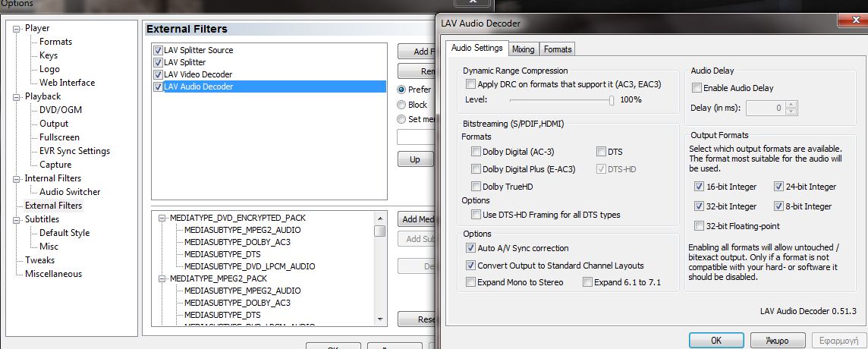Switch to the Audio Settings tab
This screenshot has width=868, height=349.
coord(476,49)
